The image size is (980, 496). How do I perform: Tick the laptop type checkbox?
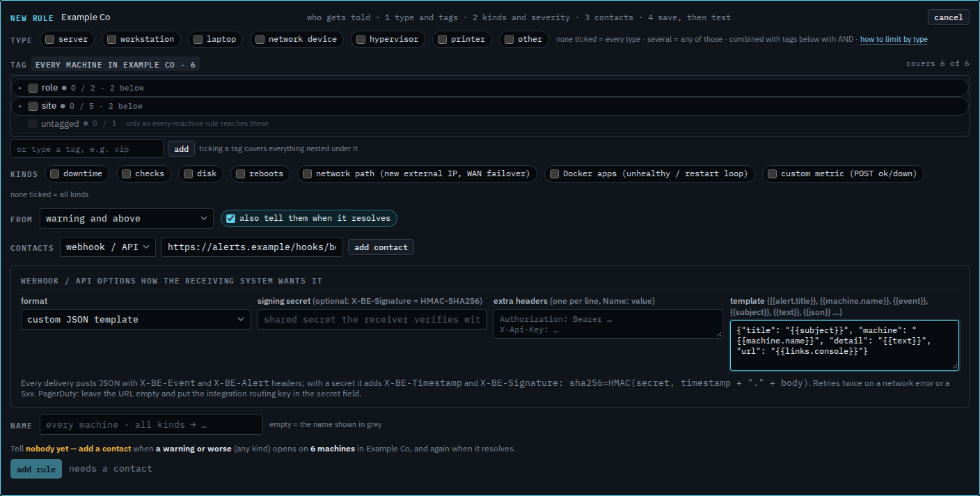(x=198, y=40)
